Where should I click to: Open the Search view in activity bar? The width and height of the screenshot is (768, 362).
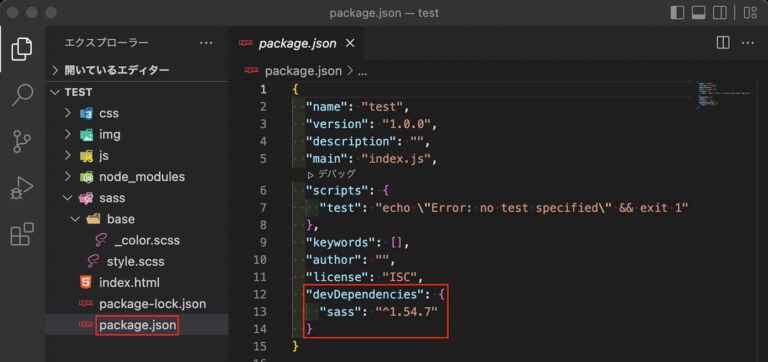(x=22, y=95)
